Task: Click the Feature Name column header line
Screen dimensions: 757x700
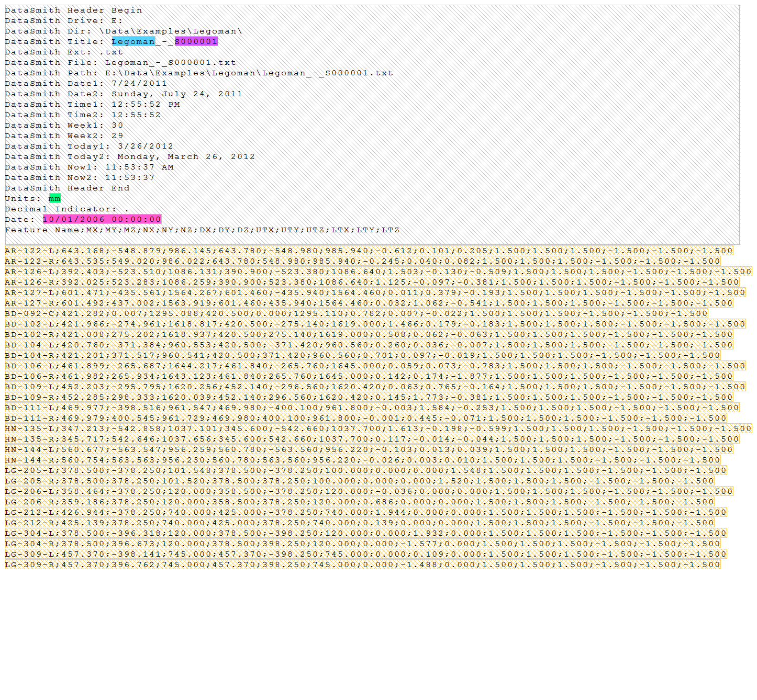Action: [202, 230]
